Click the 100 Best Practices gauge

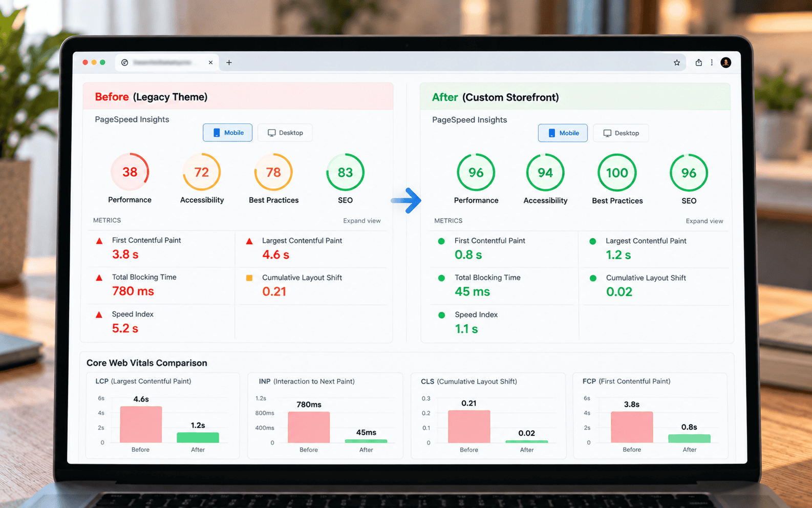click(617, 173)
